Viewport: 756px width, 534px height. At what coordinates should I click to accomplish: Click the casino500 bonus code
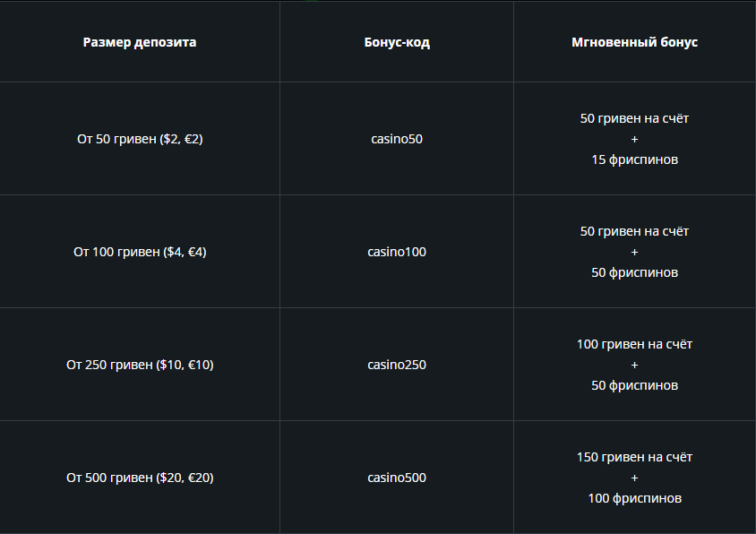pos(397,478)
